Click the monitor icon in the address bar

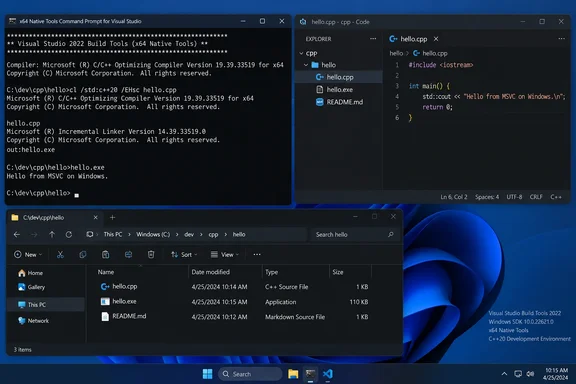tap(89, 234)
